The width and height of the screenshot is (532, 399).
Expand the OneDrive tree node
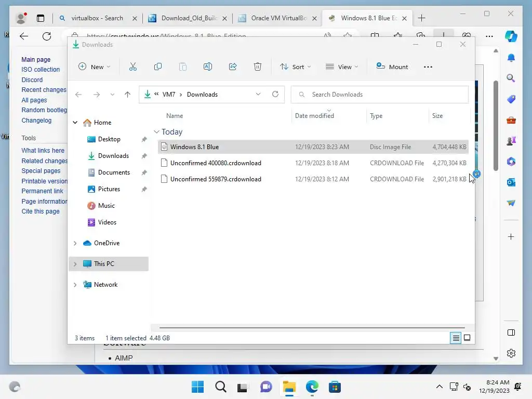[75, 243]
